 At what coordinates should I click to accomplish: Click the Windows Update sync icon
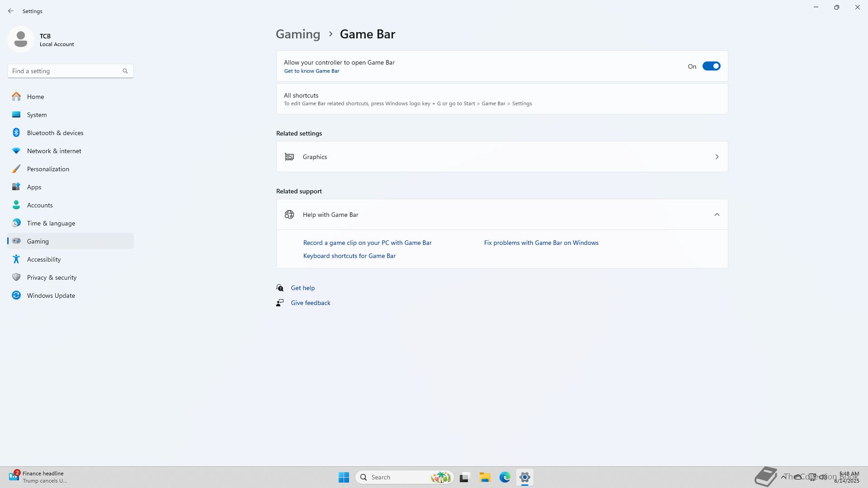click(x=16, y=296)
